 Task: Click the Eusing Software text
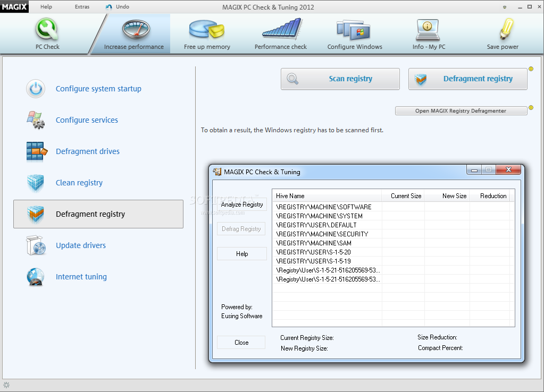pyautogui.click(x=242, y=316)
